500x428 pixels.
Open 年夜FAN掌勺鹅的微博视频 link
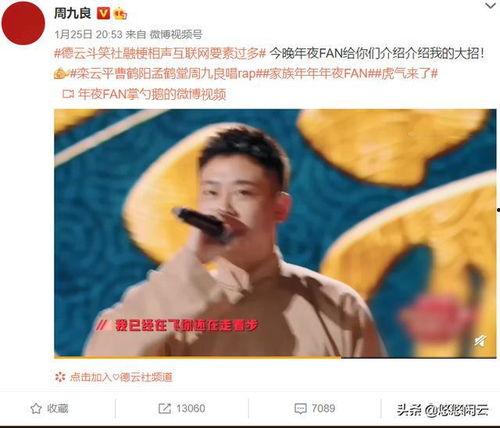pos(152,94)
